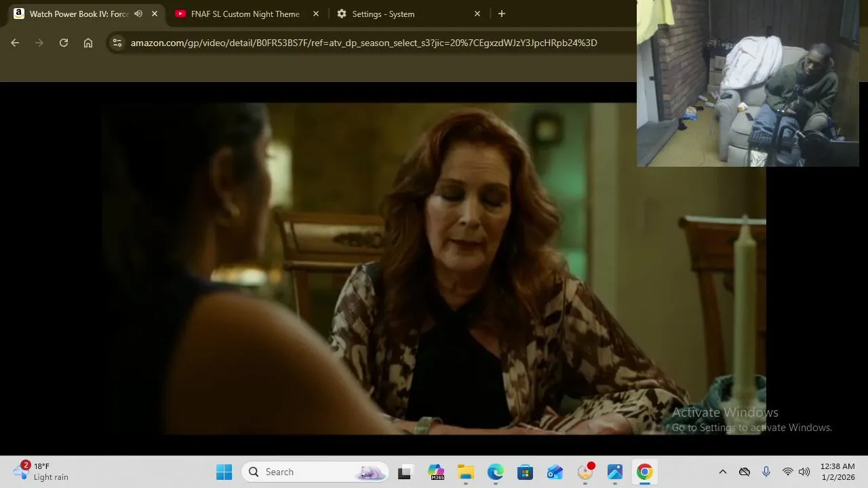Close the FNAF SL Custom Night tab
This screenshot has height=488, width=868.
pos(316,14)
